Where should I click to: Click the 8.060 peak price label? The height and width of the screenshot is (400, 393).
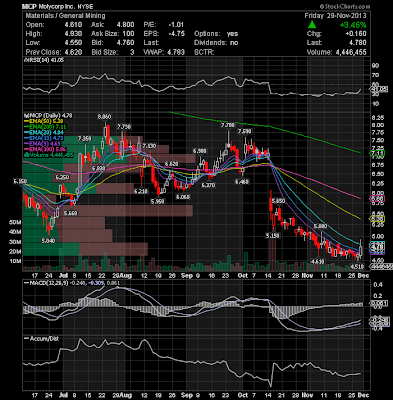pos(104,117)
